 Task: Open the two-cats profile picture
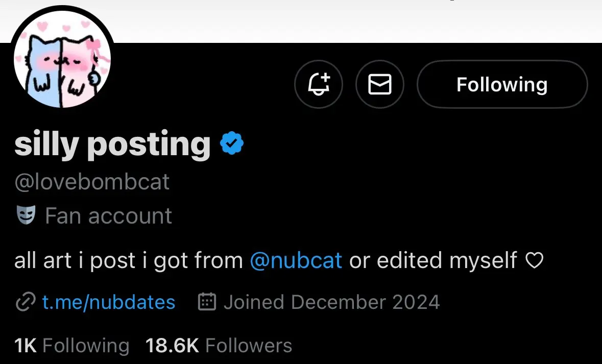click(x=62, y=59)
